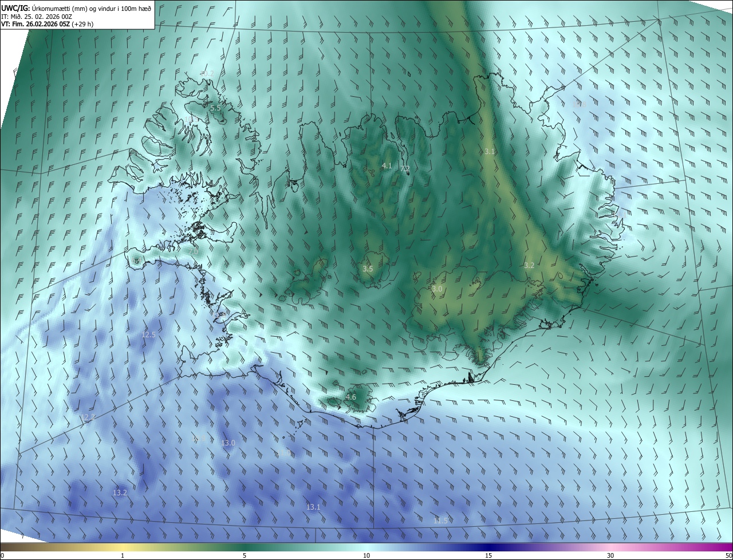Click the 'VT: Fim. 26.02.2026 05Z (+29 h)' line

click(x=48, y=24)
